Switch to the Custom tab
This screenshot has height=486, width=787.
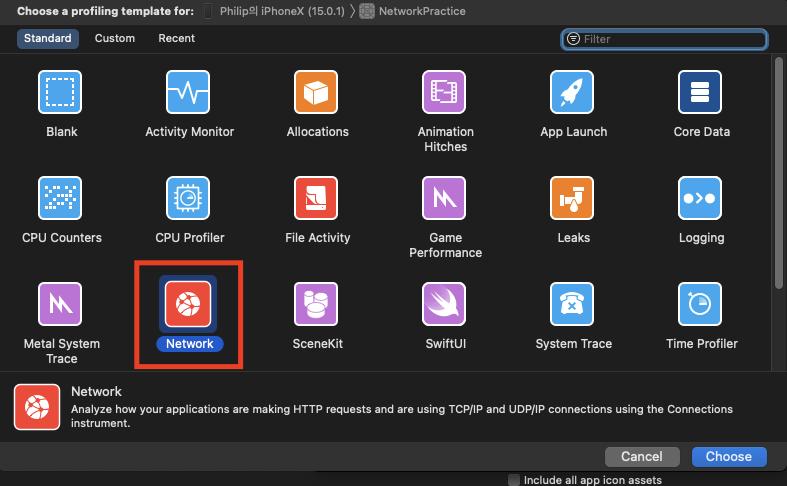coord(115,38)
